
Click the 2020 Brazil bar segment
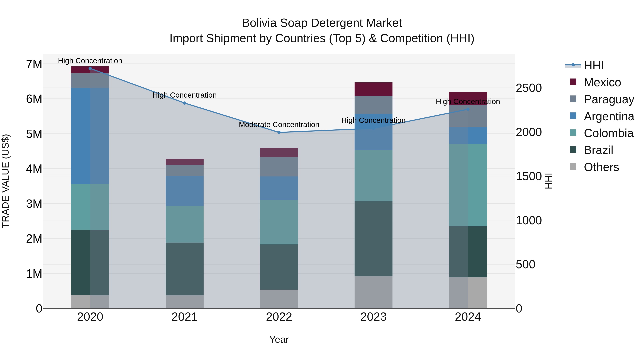point(90,263)
